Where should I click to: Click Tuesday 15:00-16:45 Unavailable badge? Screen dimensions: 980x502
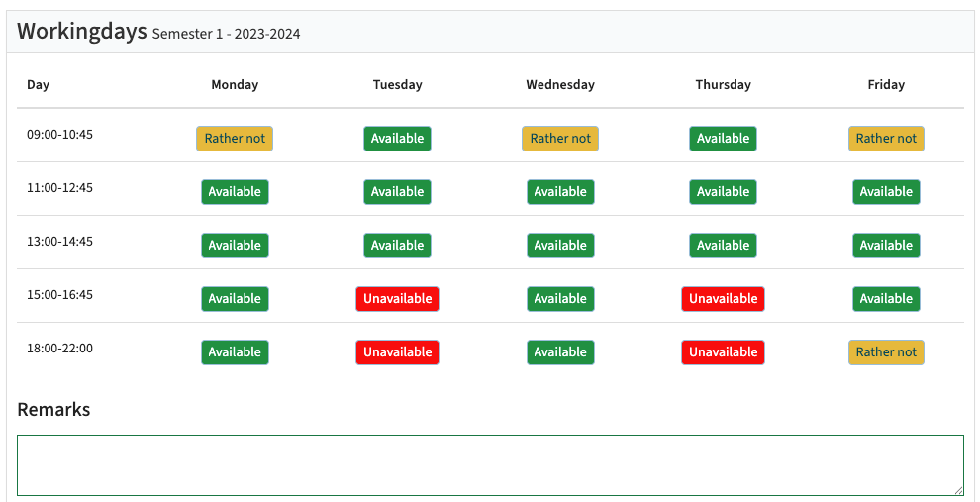point(397,299)
